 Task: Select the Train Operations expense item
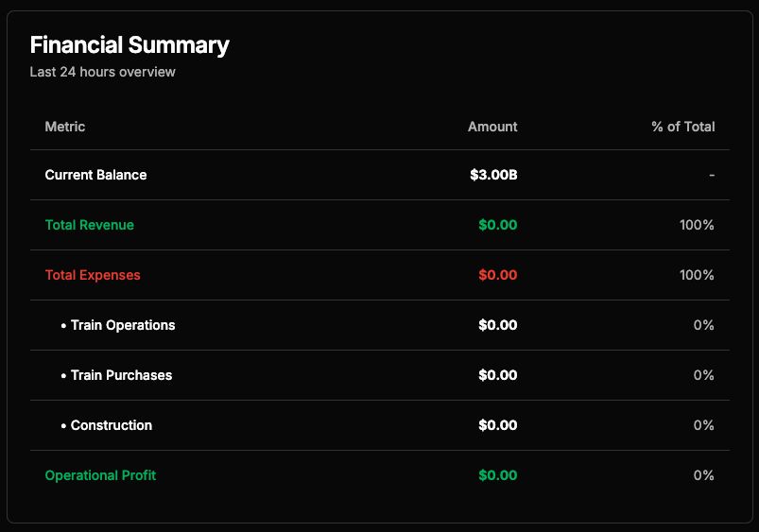123,325
